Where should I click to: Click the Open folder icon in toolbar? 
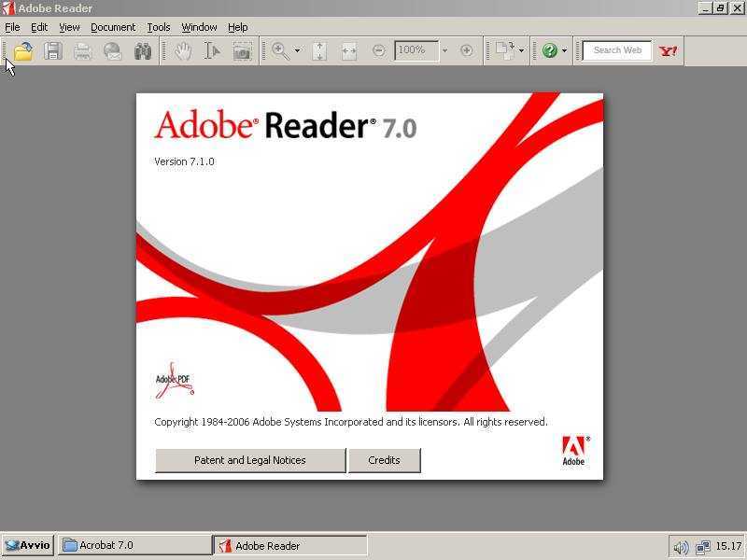click(x=22, y=51)
